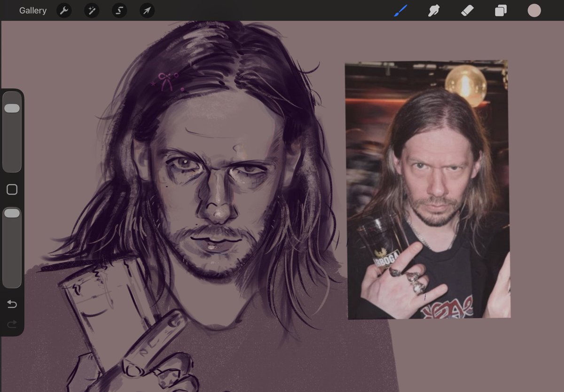The image size is (564, 392).
Task: Select the Smudge finger tool
Action: pos(434,10)
